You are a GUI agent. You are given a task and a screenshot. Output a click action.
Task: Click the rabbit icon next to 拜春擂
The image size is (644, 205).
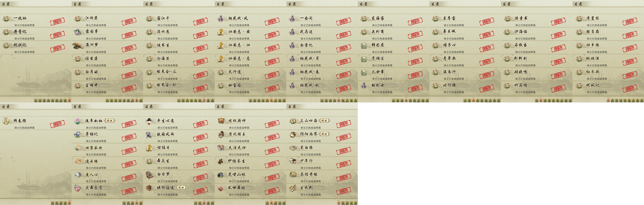point(6,121)
